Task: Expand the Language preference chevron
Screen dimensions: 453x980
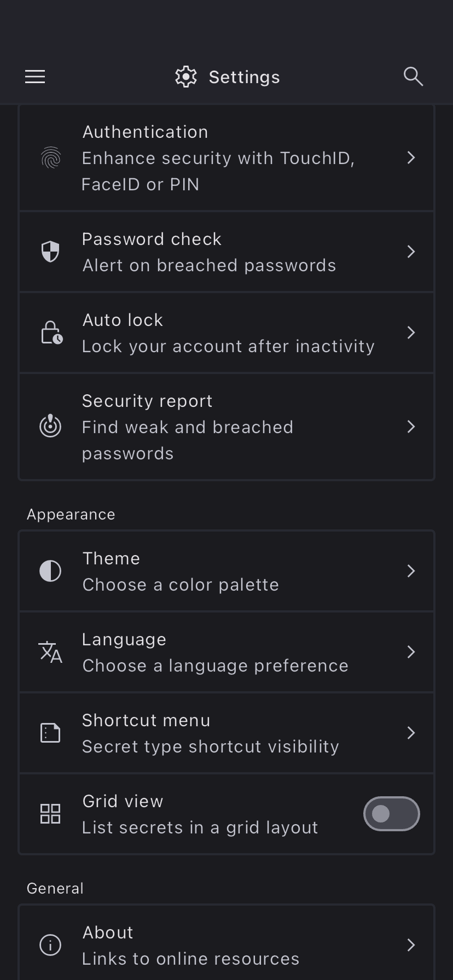Action: [411, 652]
